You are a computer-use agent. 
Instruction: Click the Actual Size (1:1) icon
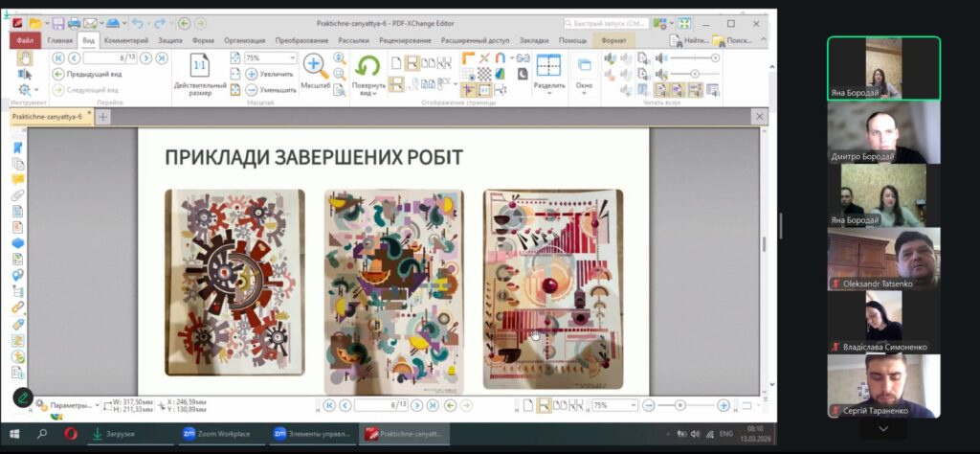pyautogui.click(x=200, y=65)
